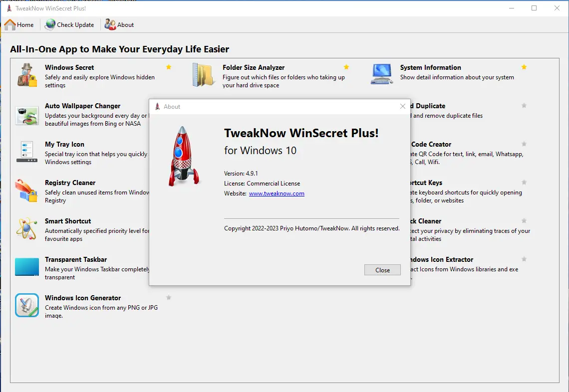Open the Smart Shortcut atom icon
569x392 pixels.
[26, 228]
